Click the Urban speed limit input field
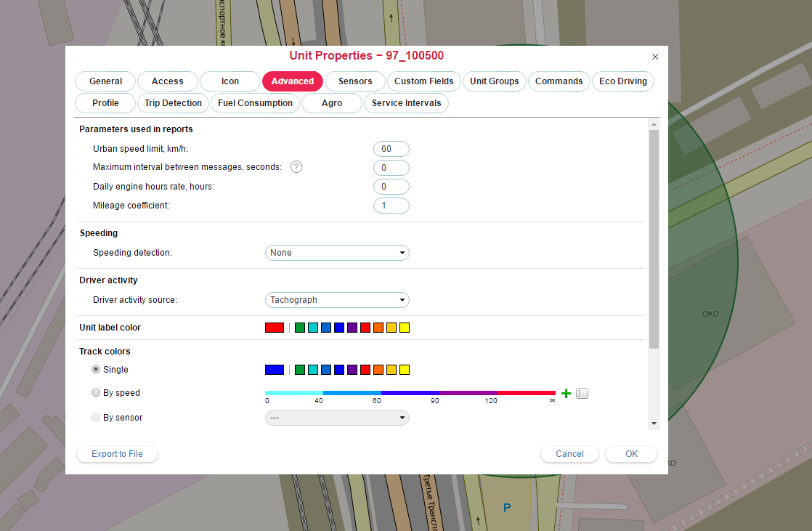 tap(391, 149)
